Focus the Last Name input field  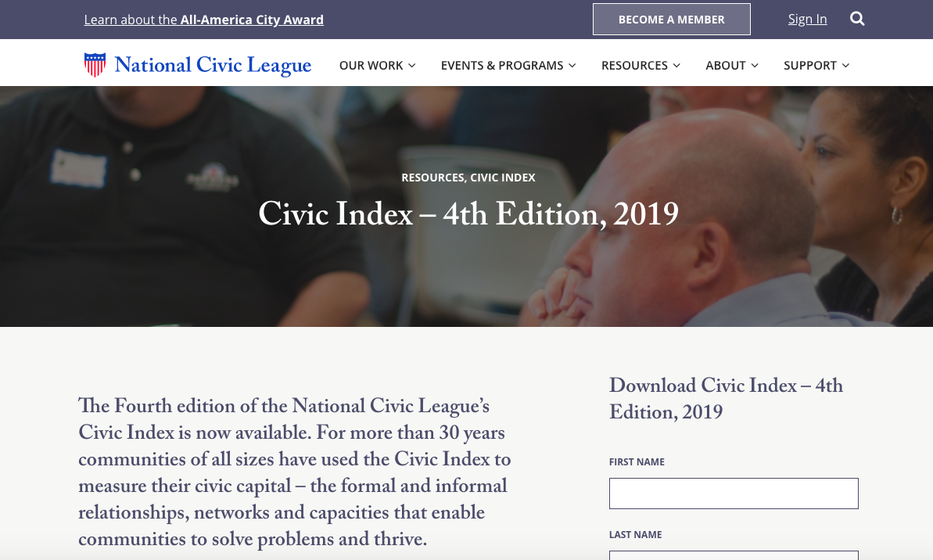pos(734,555)
